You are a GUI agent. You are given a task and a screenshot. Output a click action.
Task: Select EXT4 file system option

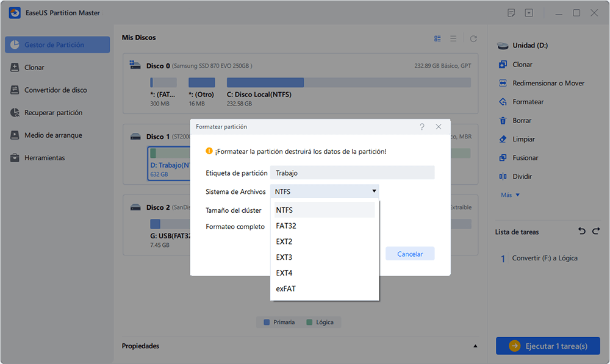[x=325, y=273]
